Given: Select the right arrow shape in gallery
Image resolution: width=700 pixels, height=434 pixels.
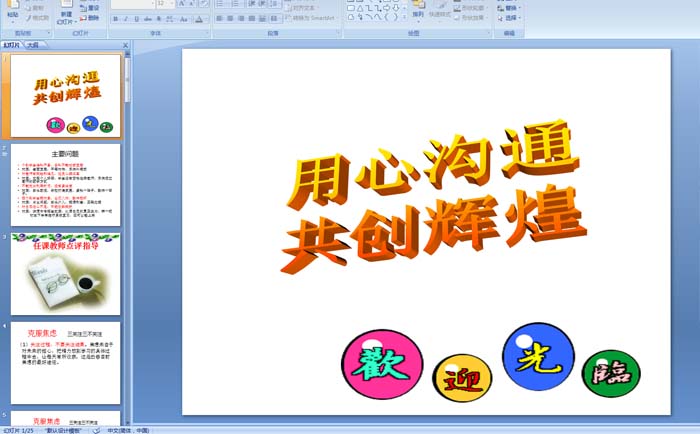Looking at the screenshot, I should click(386, 8).
